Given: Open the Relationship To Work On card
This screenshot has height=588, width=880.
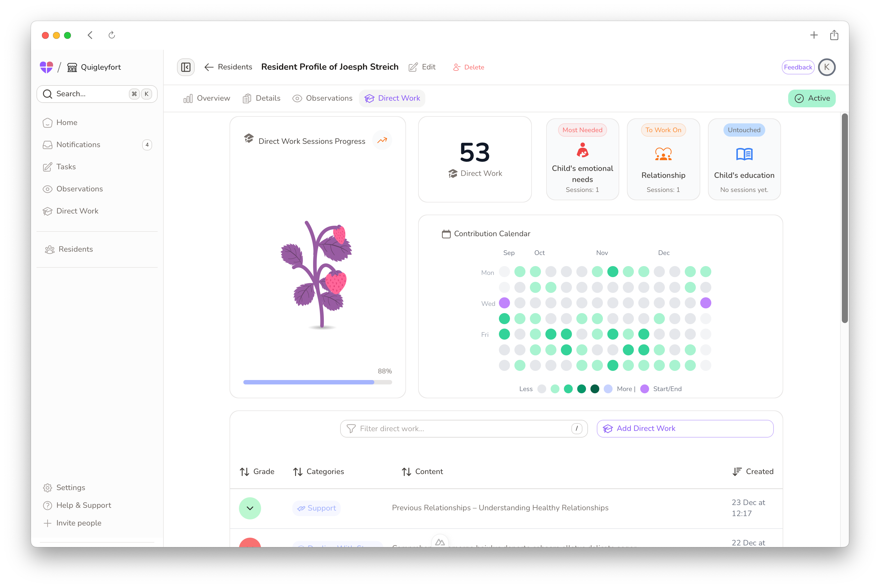Looking at the screenshot, I should click(x=663, y=159).
